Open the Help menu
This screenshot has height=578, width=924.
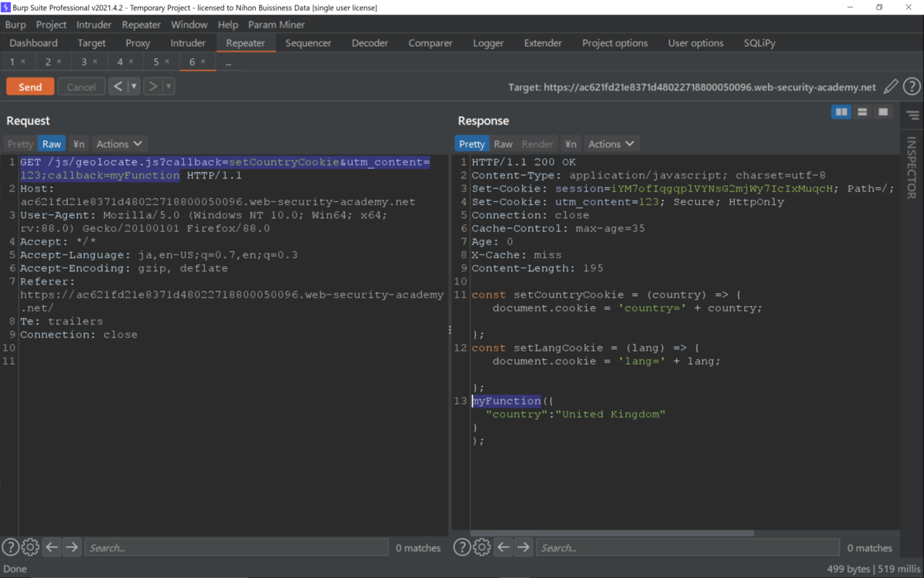pyautogui.click(x=228, y=25)
